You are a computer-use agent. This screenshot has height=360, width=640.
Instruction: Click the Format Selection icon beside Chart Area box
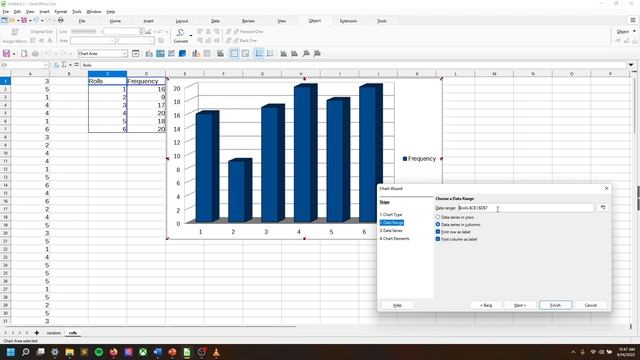(x=136, y=53)
